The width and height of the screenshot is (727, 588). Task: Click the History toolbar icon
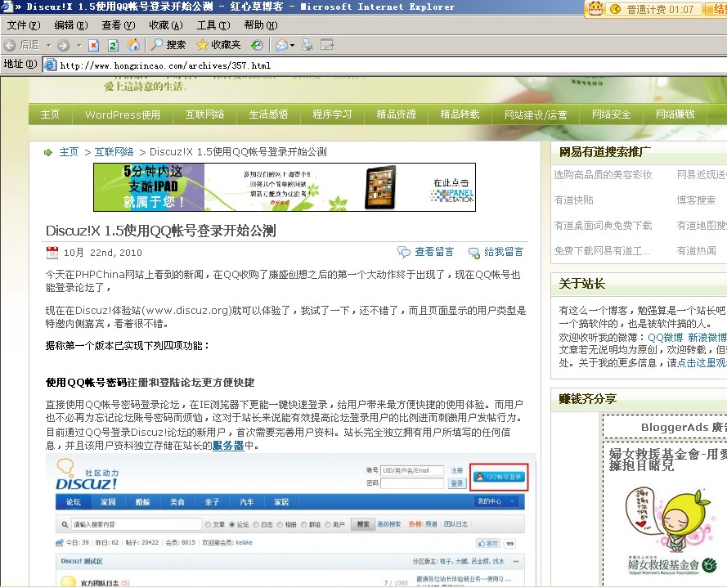click(x=257, y=45)
